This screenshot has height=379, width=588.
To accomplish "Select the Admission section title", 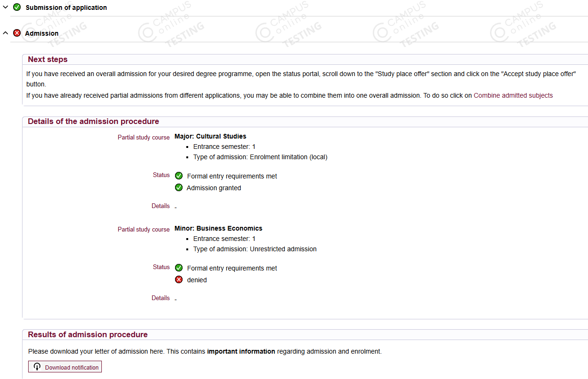I will click(42, 33).
